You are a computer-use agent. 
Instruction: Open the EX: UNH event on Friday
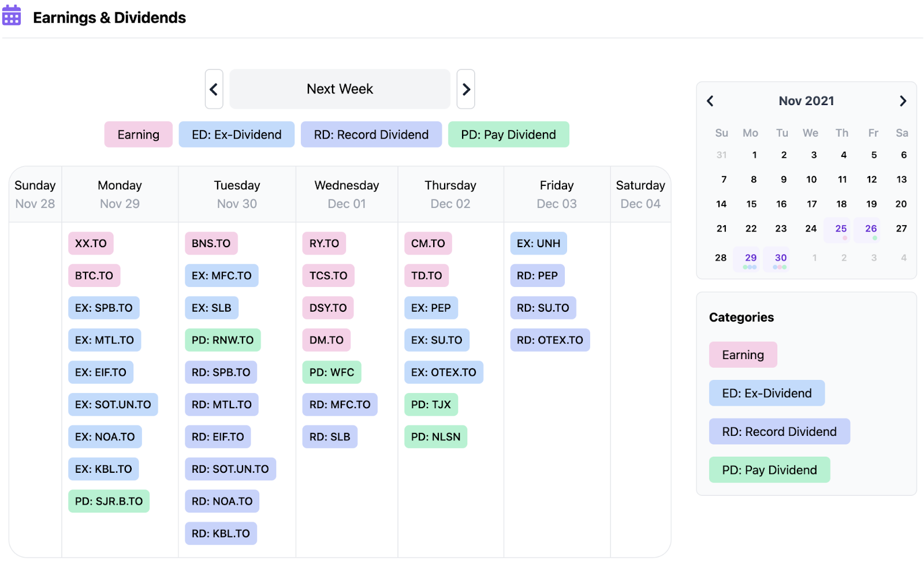tap(538, 244)
